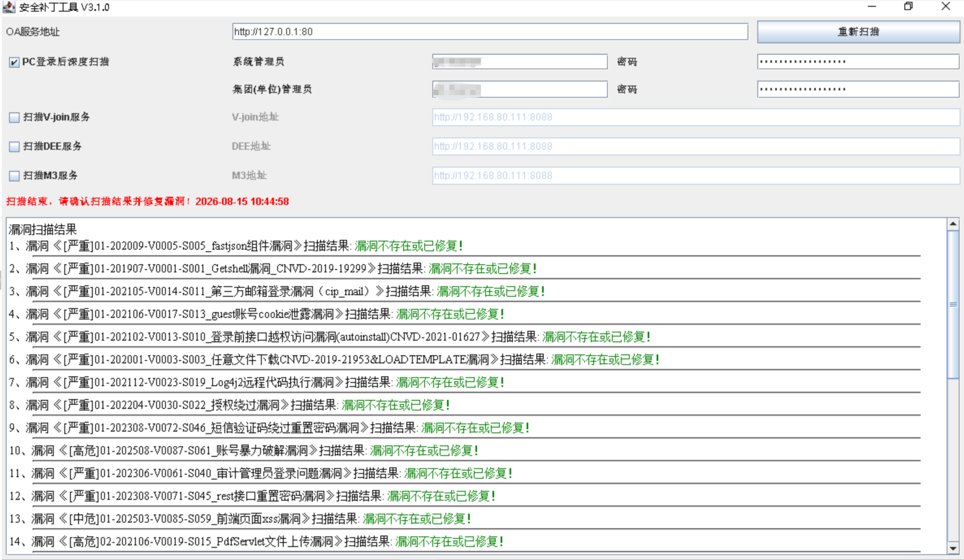Click the 集团(单位)管理员 username field

click(520, 90)
